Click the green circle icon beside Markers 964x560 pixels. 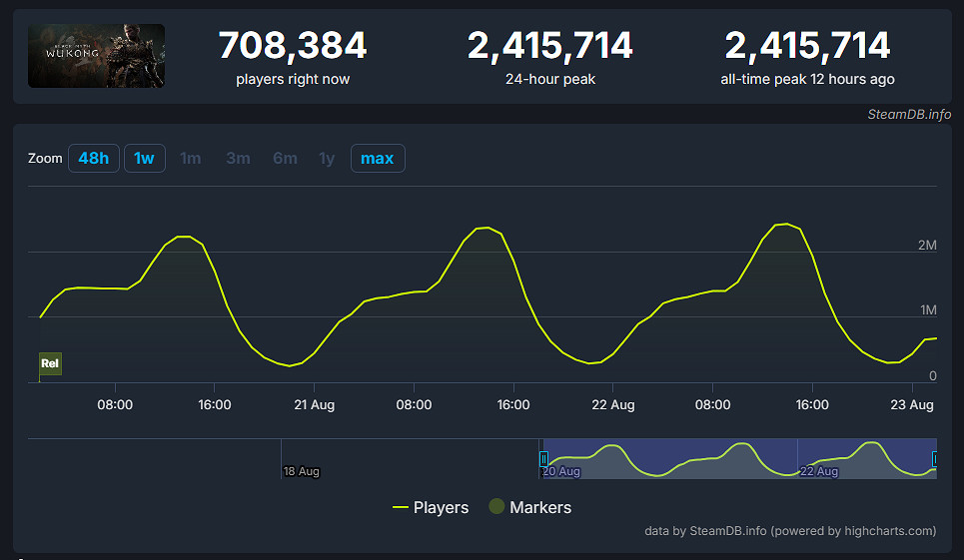496,507
